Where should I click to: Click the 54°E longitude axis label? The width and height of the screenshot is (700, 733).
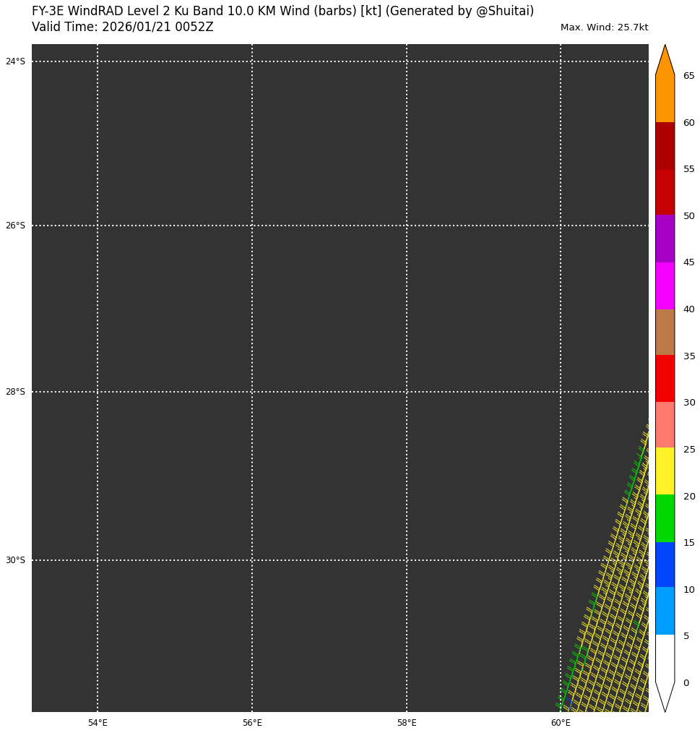tap(98, 723)
